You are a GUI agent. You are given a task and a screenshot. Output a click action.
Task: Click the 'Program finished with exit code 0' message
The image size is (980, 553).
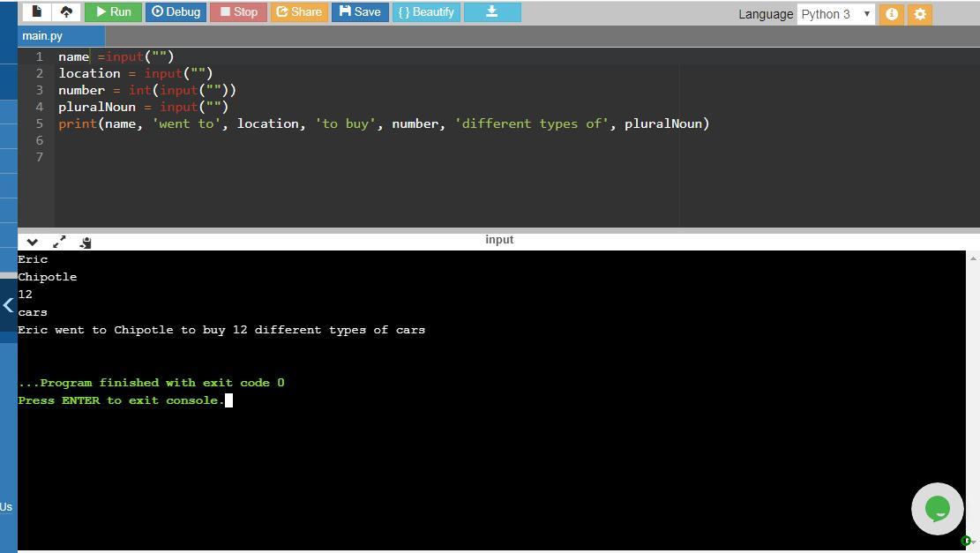point(151,383)
